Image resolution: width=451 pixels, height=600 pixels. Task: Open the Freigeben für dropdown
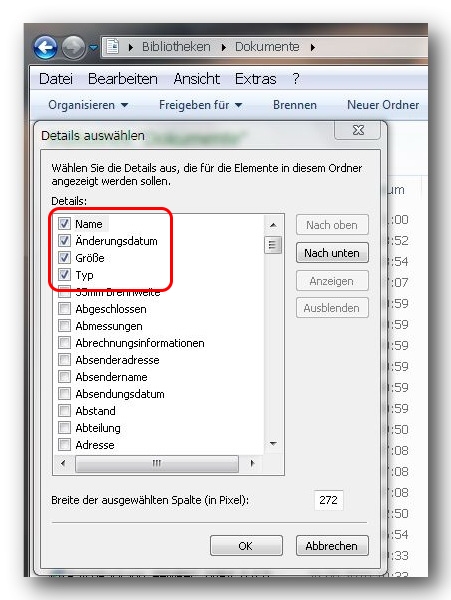tap(200, 105)
